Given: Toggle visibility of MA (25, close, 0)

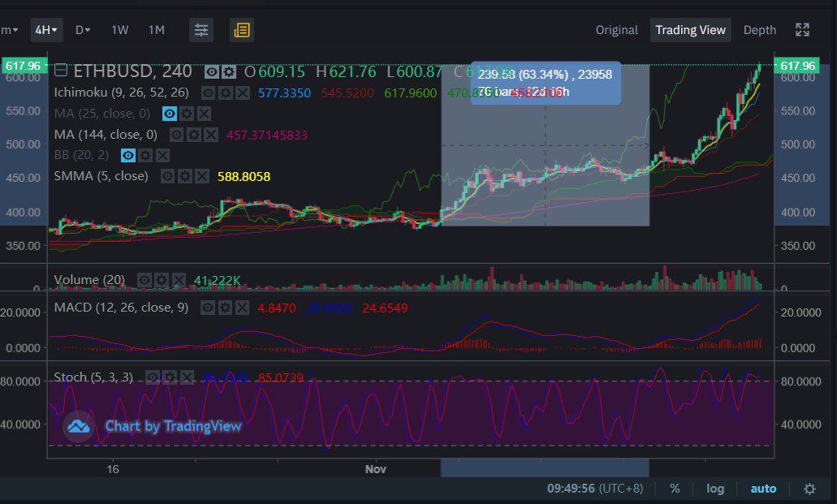Looking at the screenshot, I should pos(168,114).
